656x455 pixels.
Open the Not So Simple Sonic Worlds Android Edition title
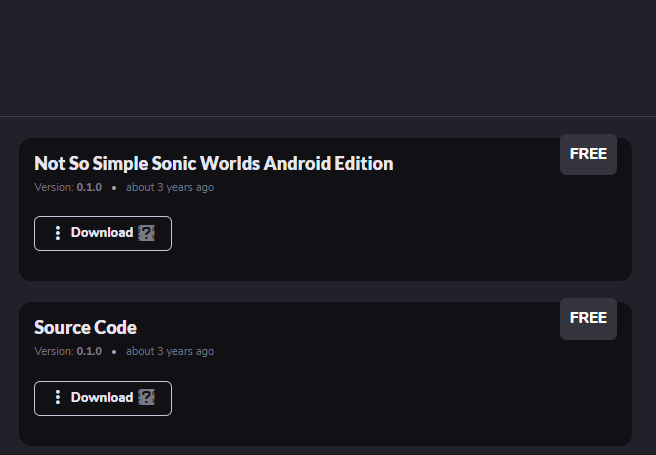pyautogui.click(x=213, y=163)
